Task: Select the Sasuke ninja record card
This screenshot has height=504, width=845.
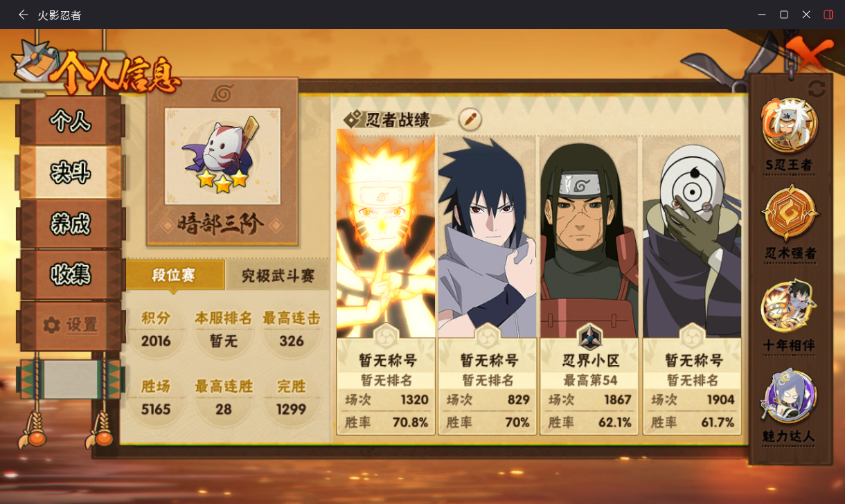Action: (x=488, y=284)
